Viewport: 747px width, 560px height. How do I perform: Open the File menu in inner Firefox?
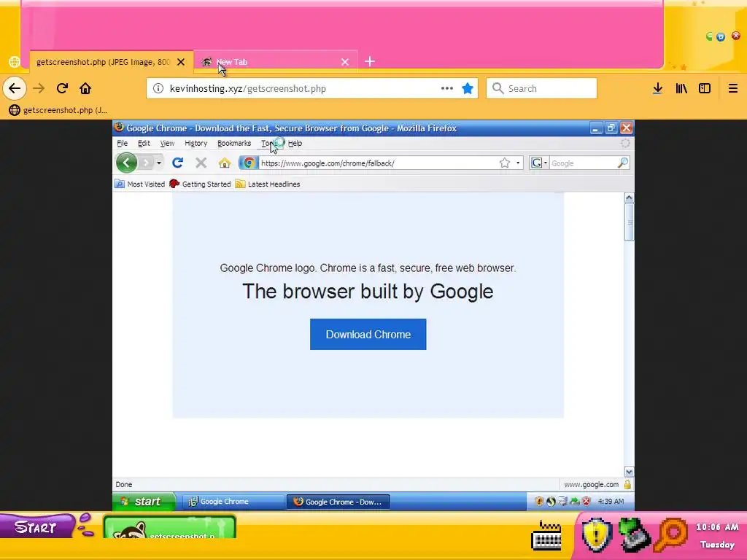(x=123, y=144)
